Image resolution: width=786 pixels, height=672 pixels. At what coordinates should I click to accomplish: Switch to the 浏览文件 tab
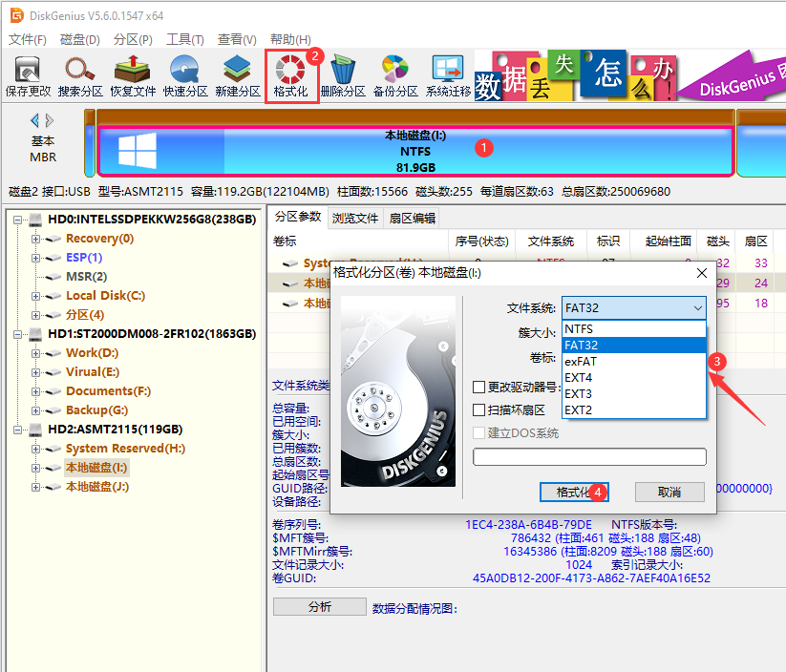[355, 219]
